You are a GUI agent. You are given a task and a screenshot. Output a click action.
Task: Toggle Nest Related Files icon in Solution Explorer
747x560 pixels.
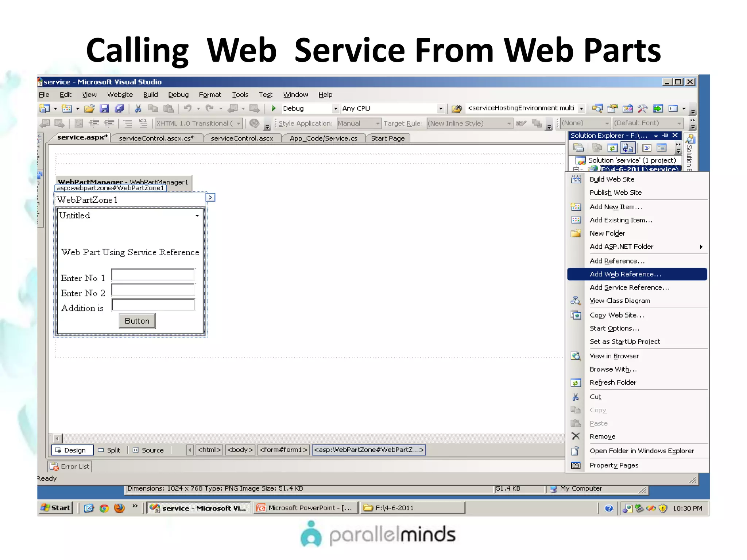628,148
